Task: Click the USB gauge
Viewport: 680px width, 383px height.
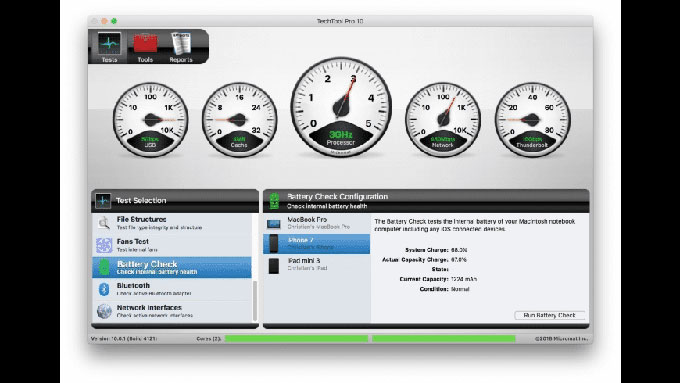Action: 150,119
